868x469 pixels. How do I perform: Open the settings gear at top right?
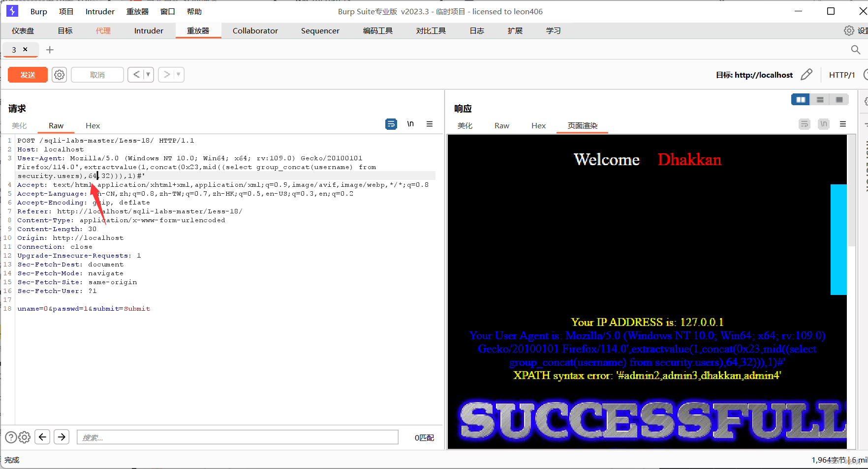tap(849, 30)
